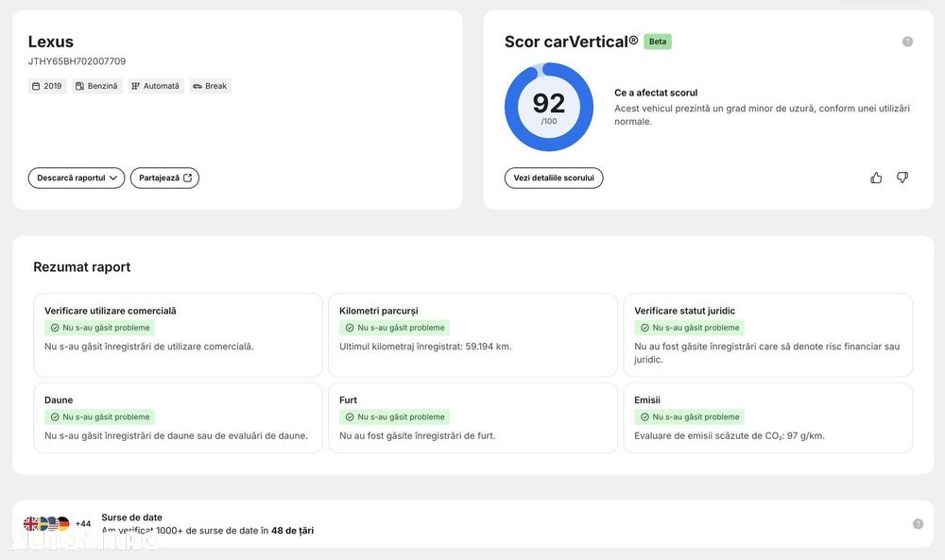The height and width of the screenshot is (560, 945).
Task: Click the country flags icon cluster
Action: tap(46, 524)
